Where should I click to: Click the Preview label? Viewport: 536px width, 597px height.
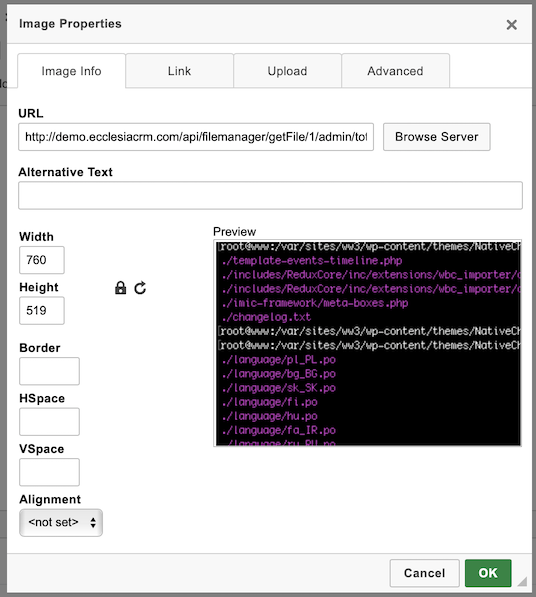234,231
